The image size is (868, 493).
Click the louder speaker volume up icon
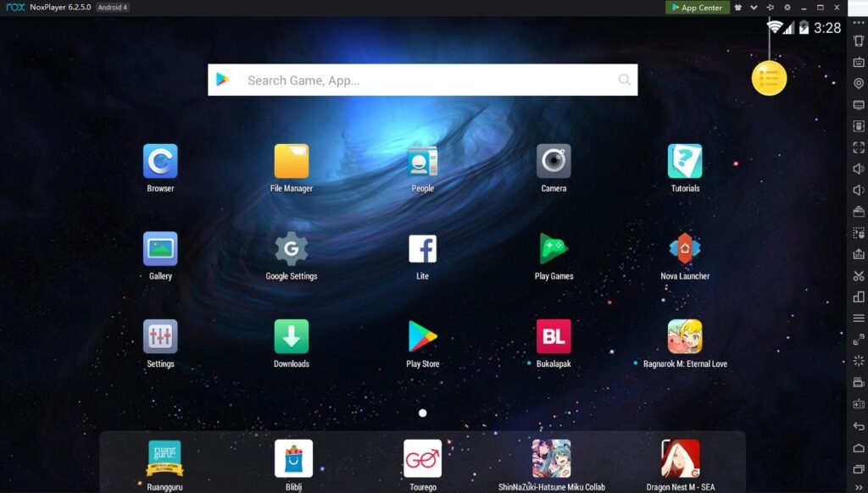[x=859, y=169]
